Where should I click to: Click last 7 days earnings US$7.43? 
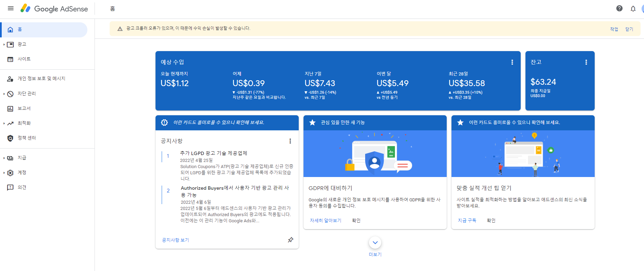click(320, 83)
